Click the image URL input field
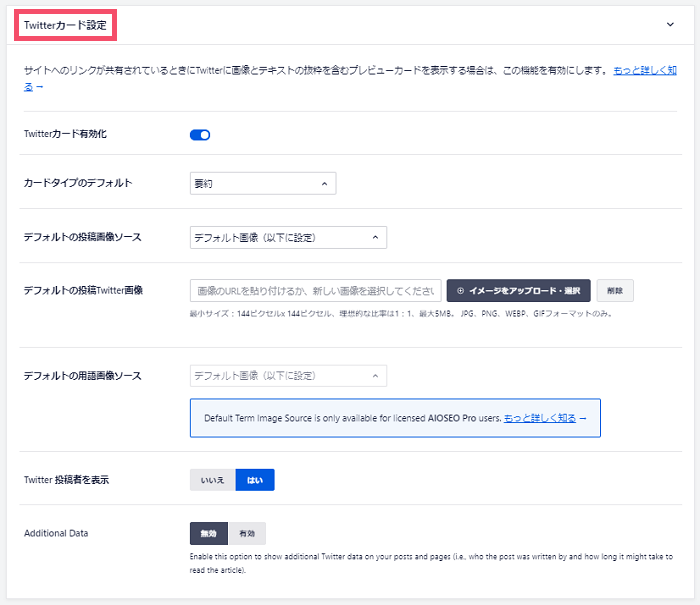Viewport: 700px width, 605px height. (316, 291)
